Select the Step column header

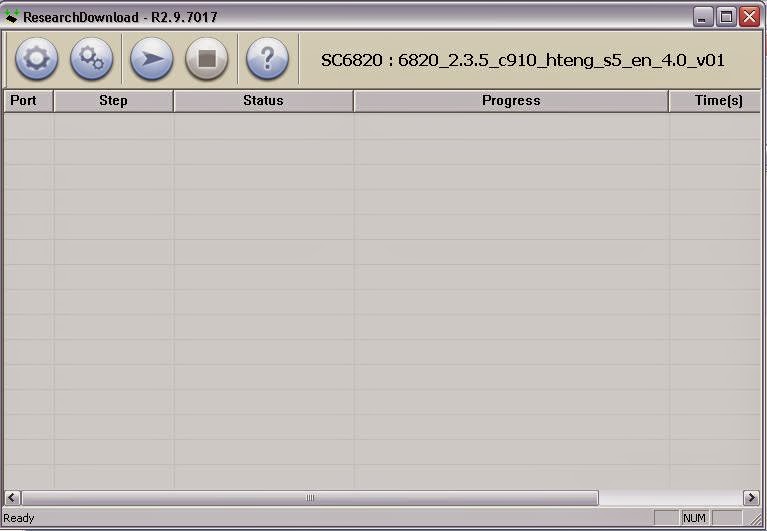(113, 101)
